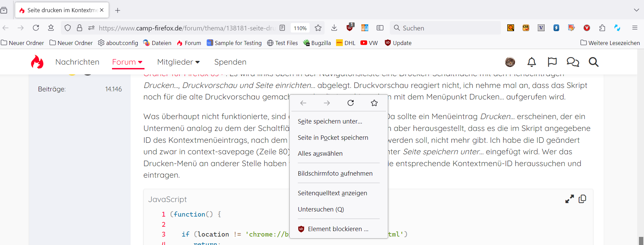Open the list all tabs chevron
Image resolution: width=644 pixels, height=245 pixels.
click(x=636, y=10)
